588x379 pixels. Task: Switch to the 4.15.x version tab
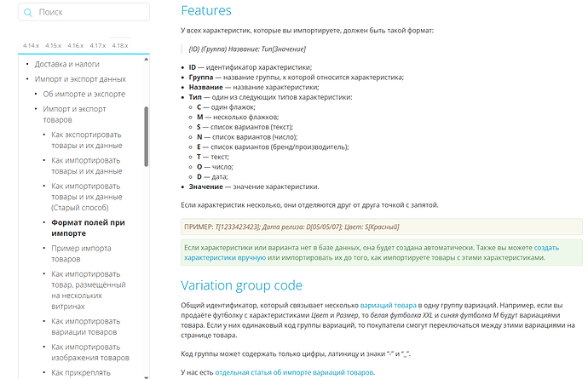pos(53,45)
